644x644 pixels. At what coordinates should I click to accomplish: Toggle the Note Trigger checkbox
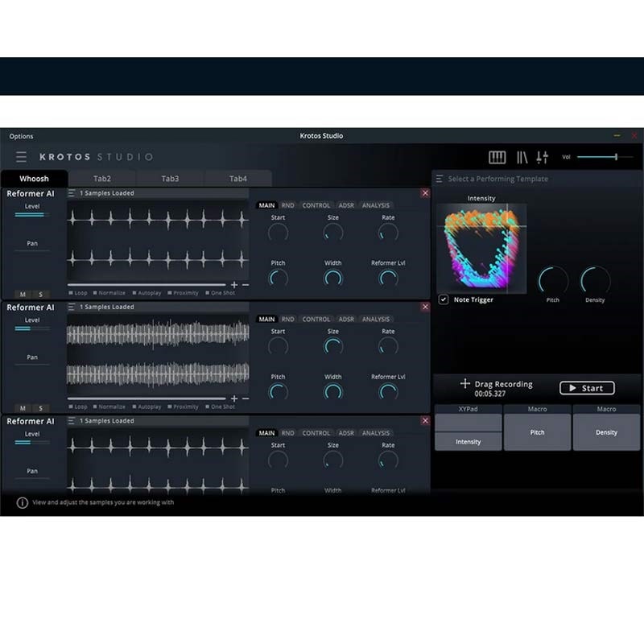tap(444, 299)
